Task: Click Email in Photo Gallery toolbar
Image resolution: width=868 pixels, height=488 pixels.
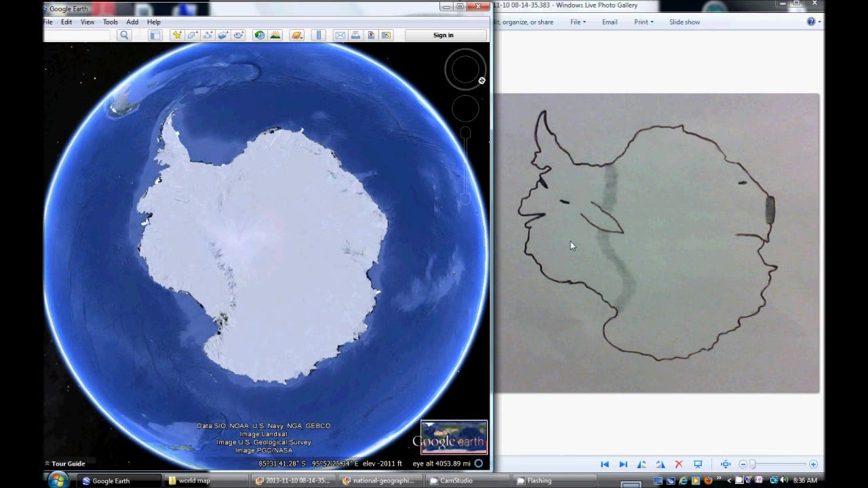Action: [610, 22]
